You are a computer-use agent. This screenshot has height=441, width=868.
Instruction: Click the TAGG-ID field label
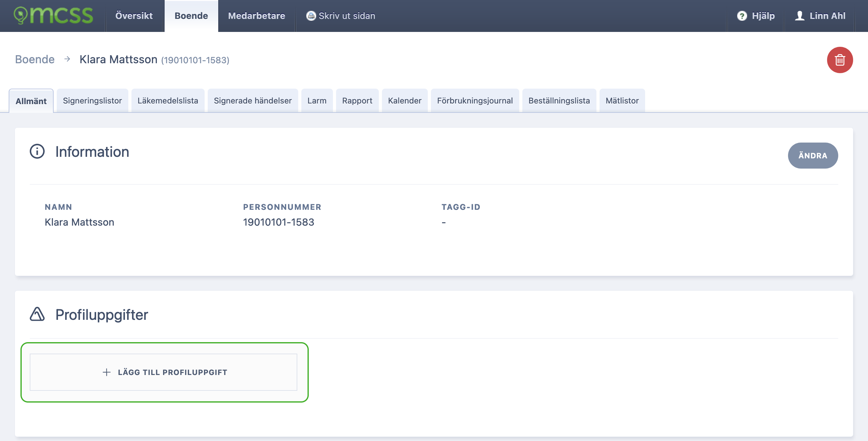pyautogui.click(x=461, y=207)
